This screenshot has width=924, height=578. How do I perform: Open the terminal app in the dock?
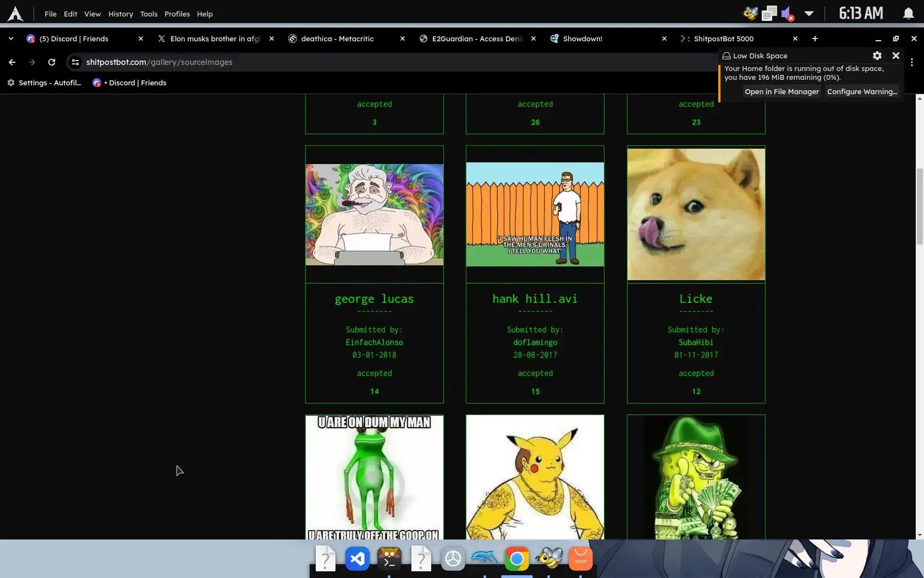pos(389,559)
